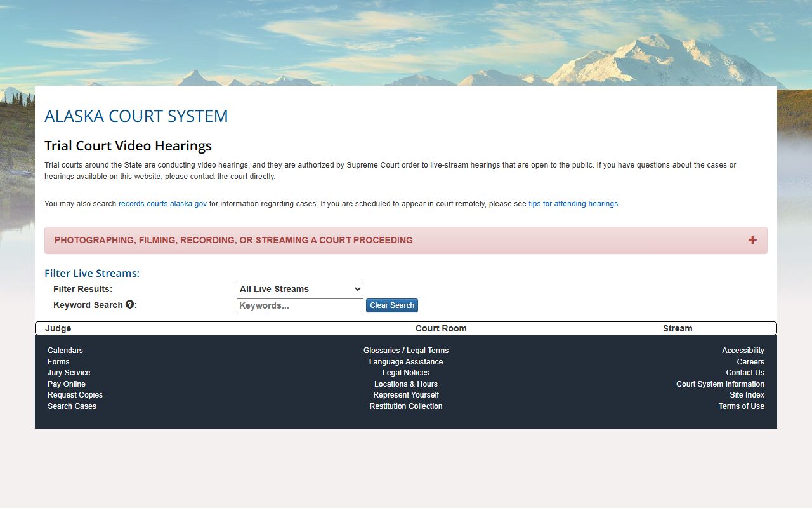
Task: Open the records.courts.alaska.gov link
Action: [162, 204]
